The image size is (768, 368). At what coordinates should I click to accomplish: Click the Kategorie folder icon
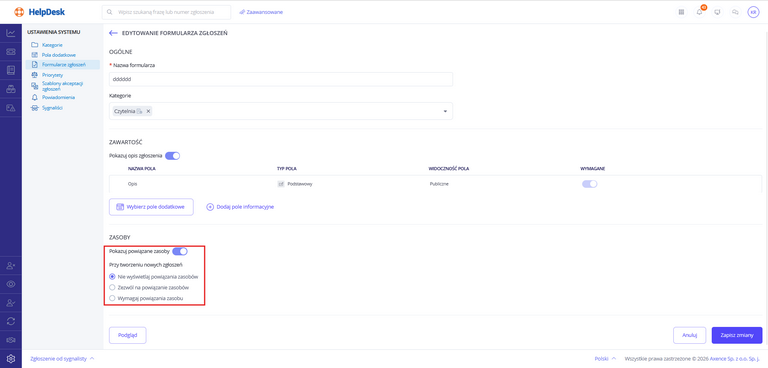[x=34, y=45]
